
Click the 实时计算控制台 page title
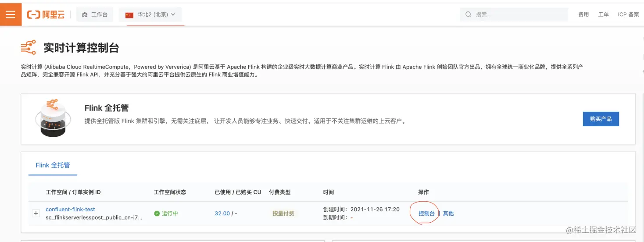coord(81,48)
